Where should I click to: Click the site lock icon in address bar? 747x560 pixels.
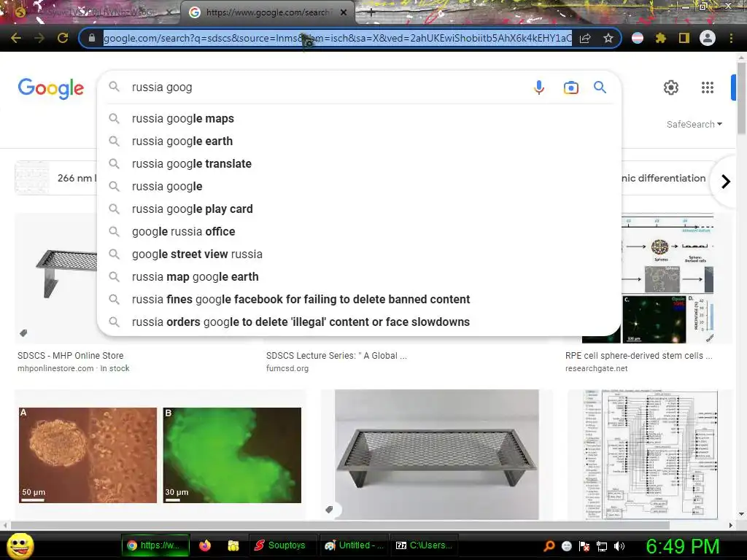click(91, 38)
